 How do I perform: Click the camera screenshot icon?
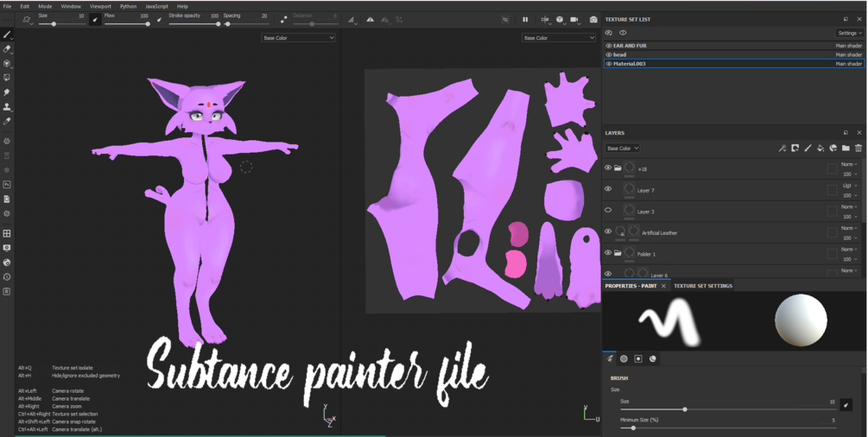tap(593, 19)
